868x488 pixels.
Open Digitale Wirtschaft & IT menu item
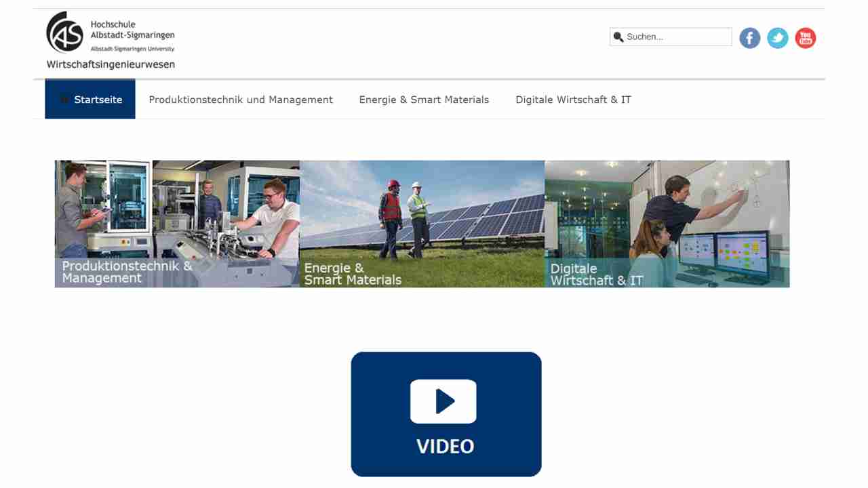tap(573, 100)
